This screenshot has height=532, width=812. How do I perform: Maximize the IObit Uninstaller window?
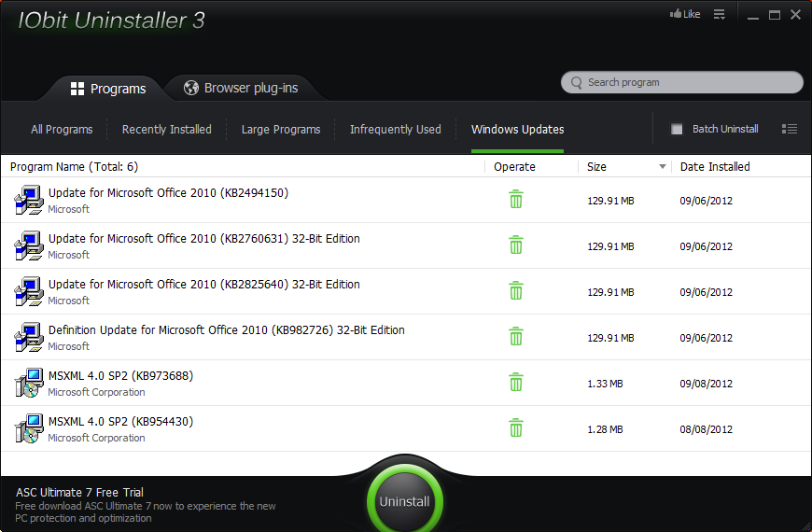tap(775, 15)
